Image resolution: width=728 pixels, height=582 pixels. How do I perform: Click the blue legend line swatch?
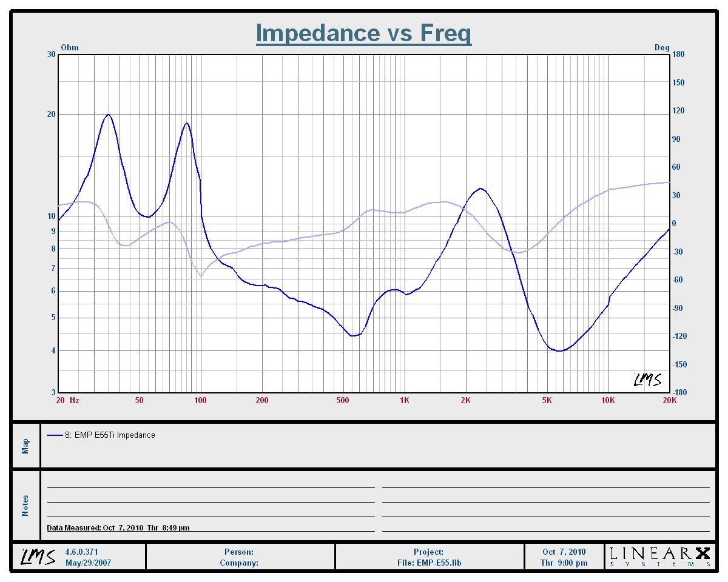pos(55,435)
